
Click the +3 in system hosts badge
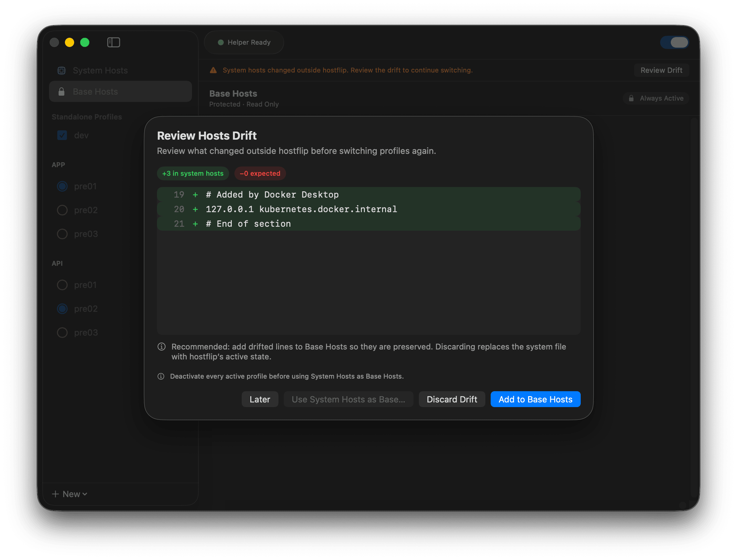(193, 173)
